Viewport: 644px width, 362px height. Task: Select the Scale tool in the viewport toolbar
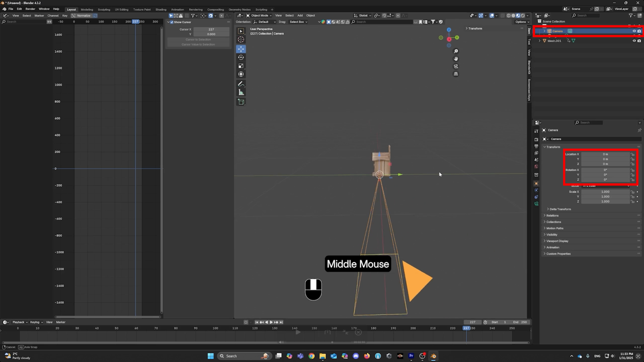tap(241, 66)
